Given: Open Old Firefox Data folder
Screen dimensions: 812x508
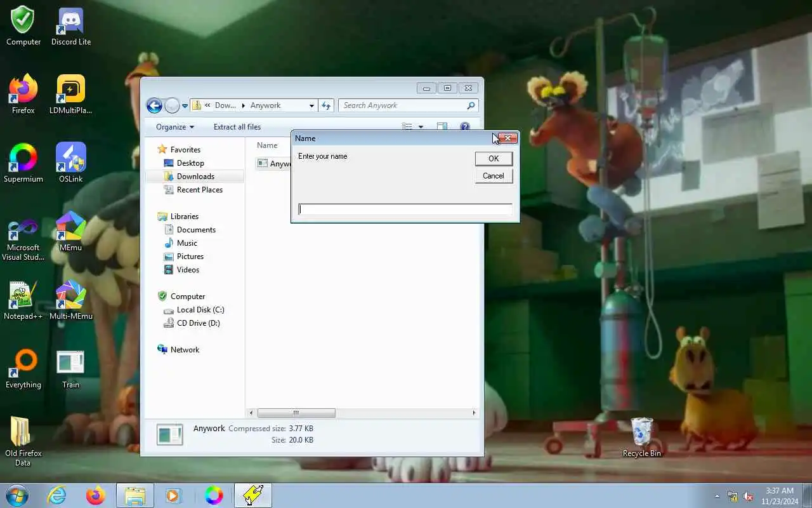Looking at the screenshot, I should pos(23,442).
